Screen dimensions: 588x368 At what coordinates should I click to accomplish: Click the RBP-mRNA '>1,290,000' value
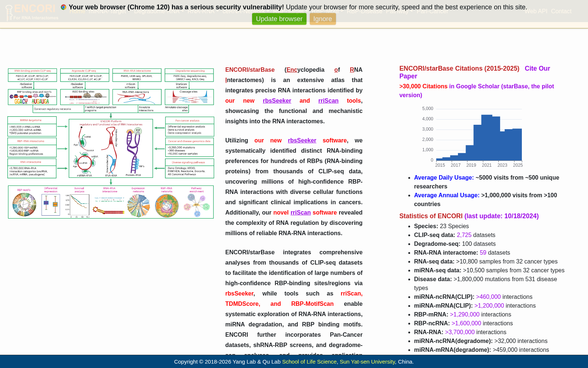pyautogui.click(x=465, y=314)
